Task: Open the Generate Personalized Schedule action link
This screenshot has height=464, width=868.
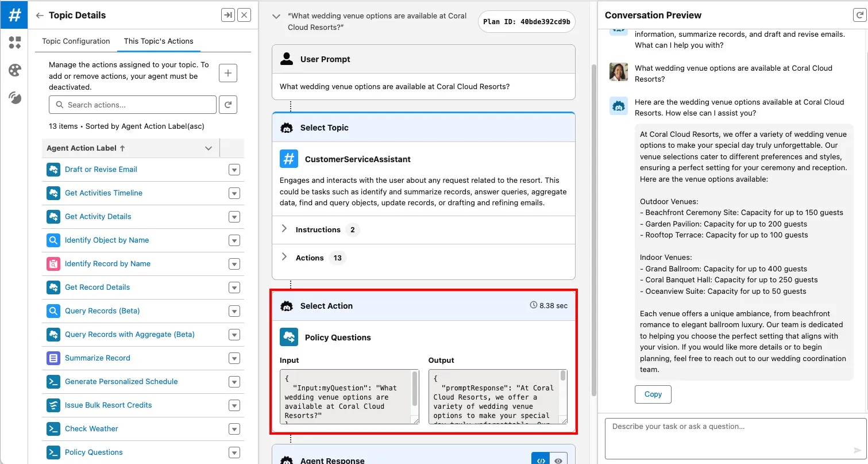Action: (121, 381)
